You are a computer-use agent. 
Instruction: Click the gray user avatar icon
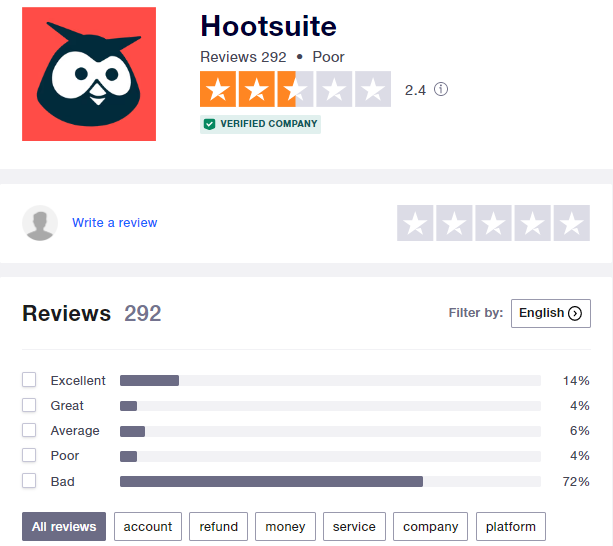[x=40, y=223]
